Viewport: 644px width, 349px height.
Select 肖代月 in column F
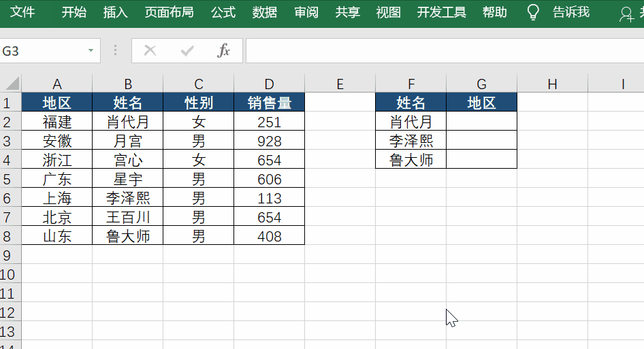pyautogui.click(x=410, y=122)
